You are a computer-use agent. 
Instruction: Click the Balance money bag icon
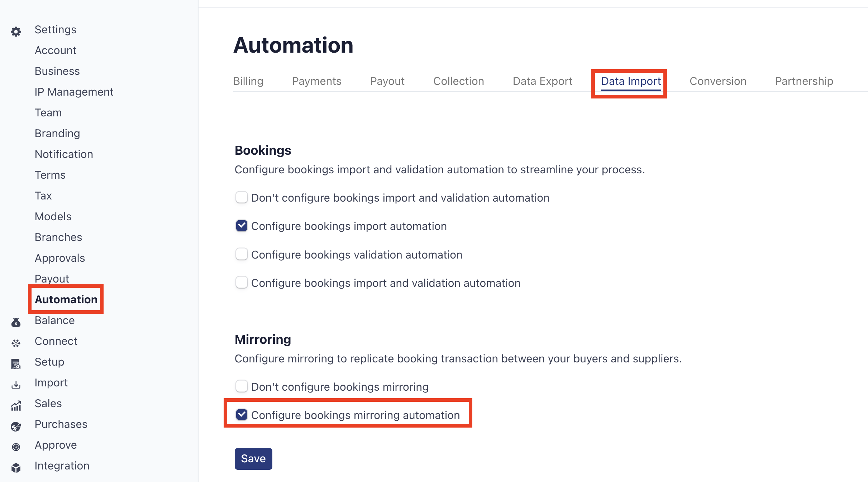pyautogui.click(x=16, y=323)
